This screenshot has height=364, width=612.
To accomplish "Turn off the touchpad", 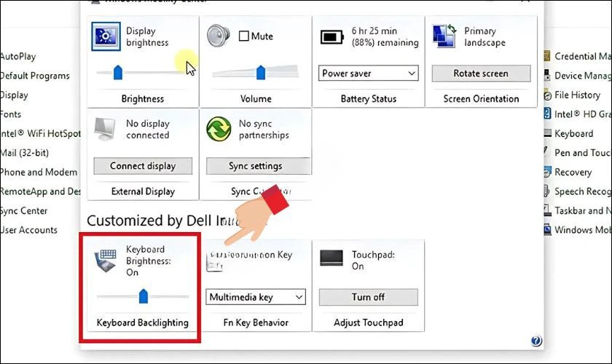I will click(369, 297).
